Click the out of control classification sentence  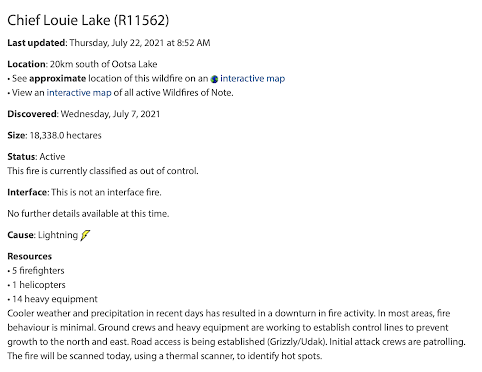[103, 171]
